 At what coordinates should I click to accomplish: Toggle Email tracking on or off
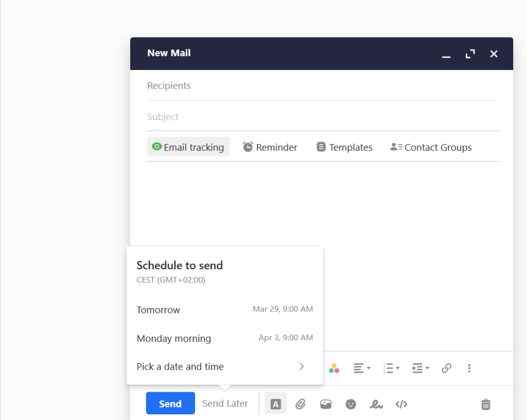pyautogui.click(x=188, y=147)
